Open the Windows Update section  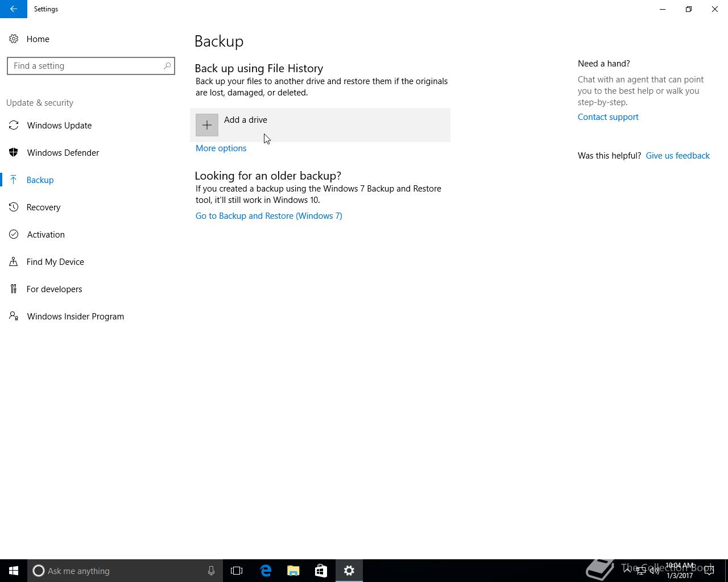(59, 126)
